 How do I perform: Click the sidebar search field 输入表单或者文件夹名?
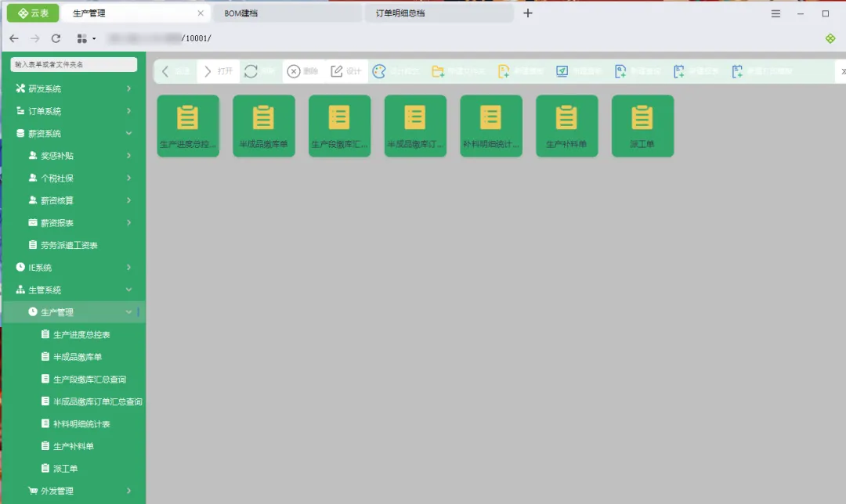74,64
